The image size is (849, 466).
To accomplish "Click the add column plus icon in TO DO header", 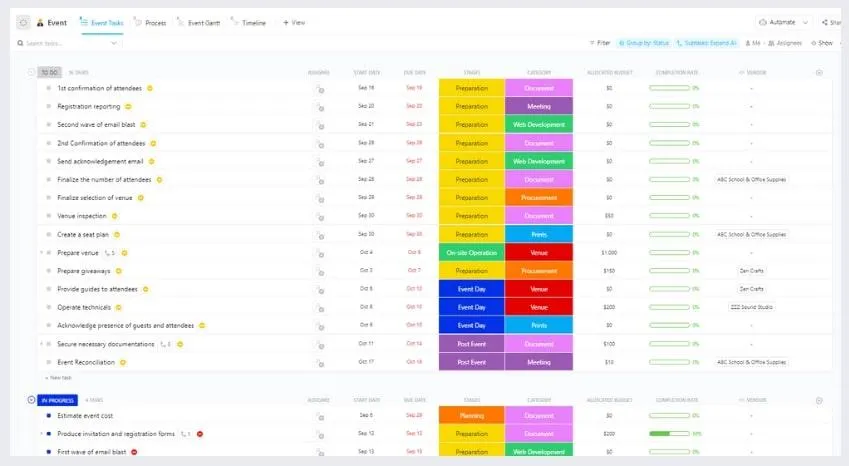I will (819, 73).
